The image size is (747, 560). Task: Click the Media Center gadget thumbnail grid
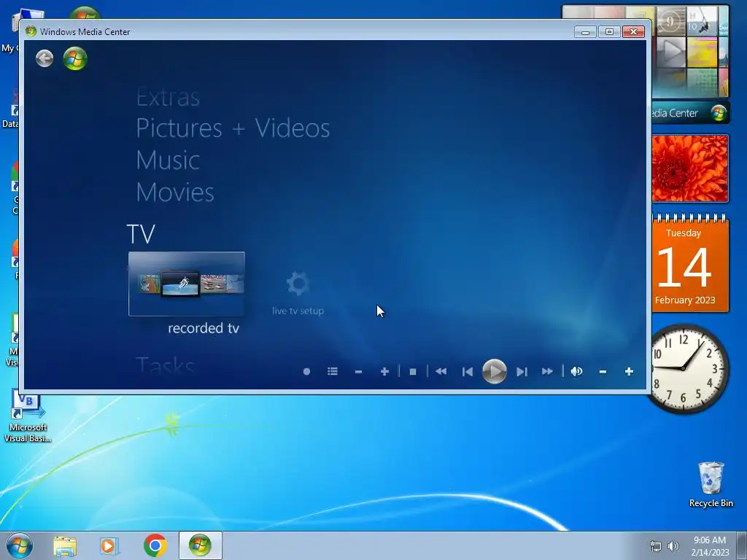[690, 52]
